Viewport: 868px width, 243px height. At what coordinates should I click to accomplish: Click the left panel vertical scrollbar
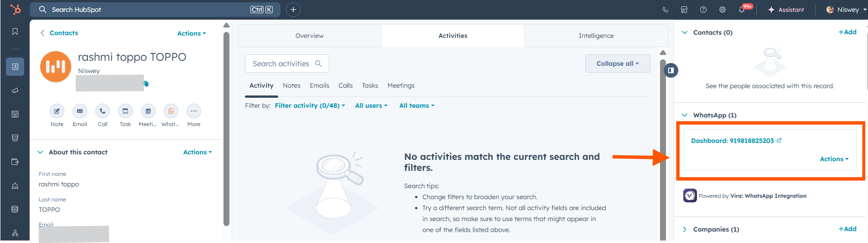pos(226,129)
